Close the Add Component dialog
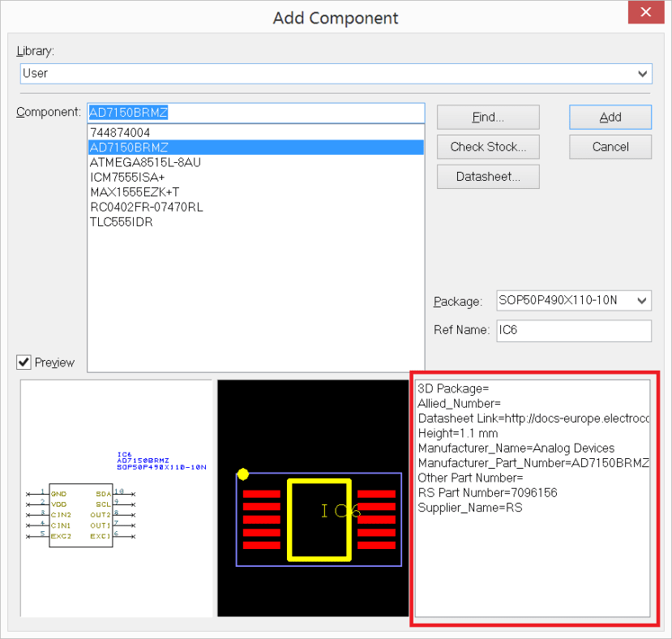 [646, 12]
